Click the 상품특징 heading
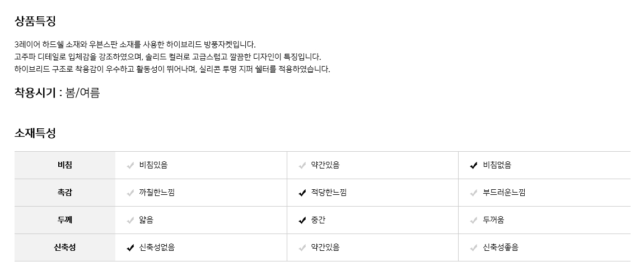The image size is (644, 271). coord(35,21)
